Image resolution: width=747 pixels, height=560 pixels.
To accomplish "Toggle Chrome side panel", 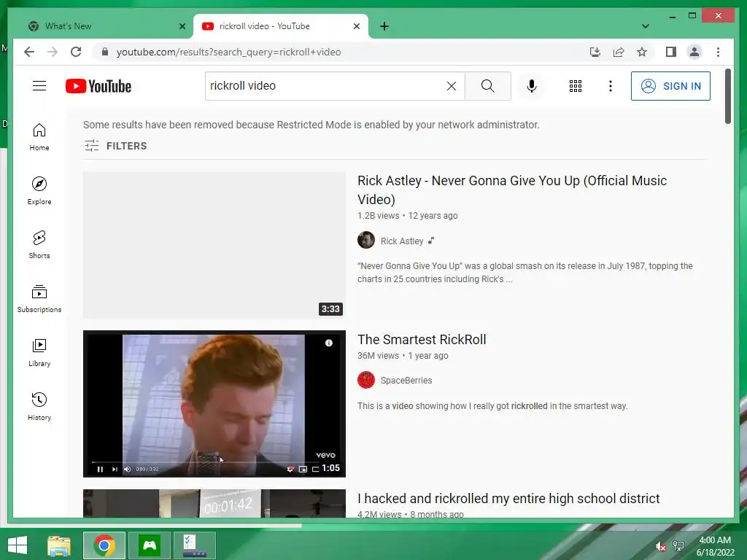I will (x=671, y=52).
